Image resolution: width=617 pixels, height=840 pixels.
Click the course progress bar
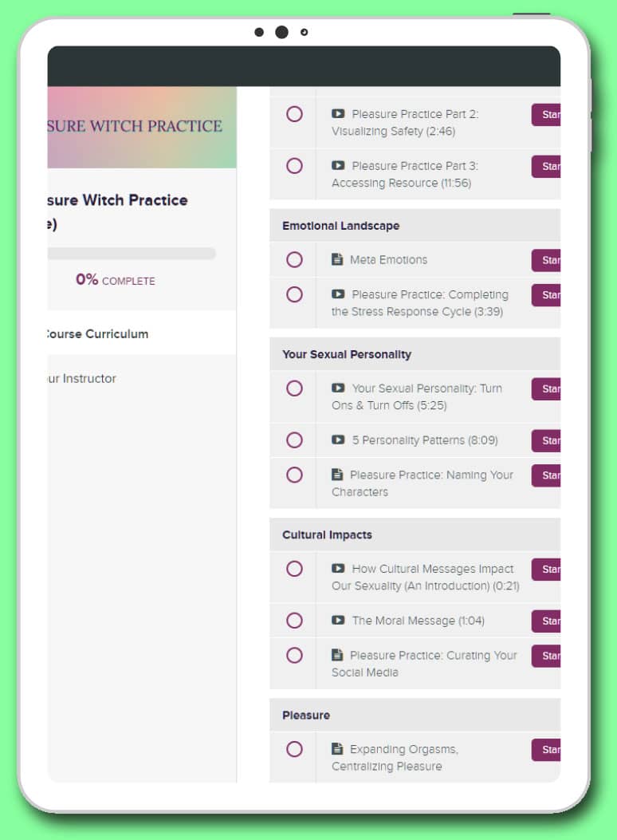coord(132,254)
